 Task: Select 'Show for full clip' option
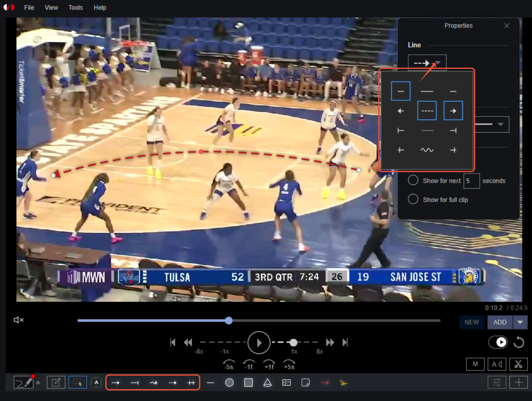coord(413,200)
